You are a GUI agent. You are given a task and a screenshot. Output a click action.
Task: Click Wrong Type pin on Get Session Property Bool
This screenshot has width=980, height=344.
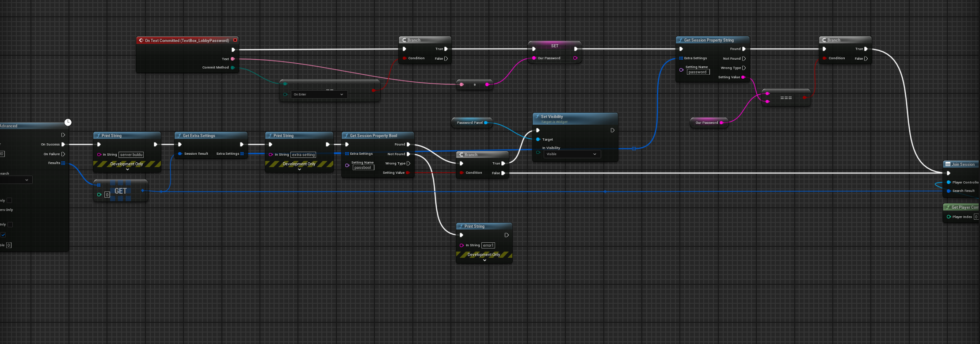(408, 164)
